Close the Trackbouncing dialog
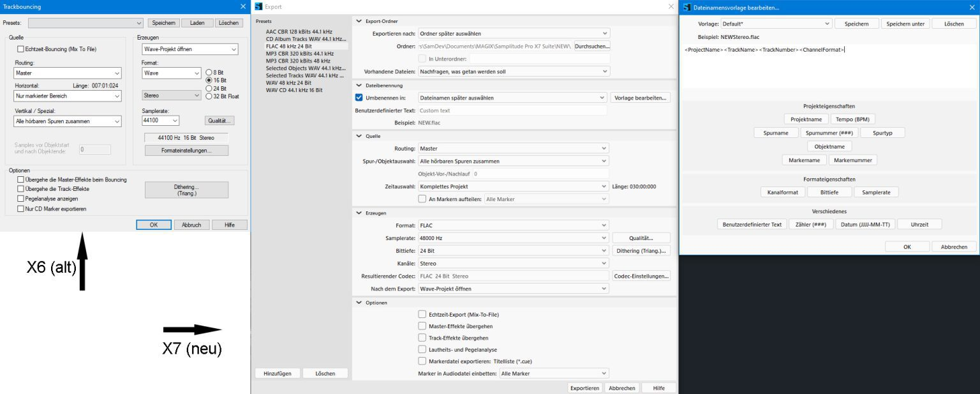Viewport: 980px width, 394px height. coord(242,6)
